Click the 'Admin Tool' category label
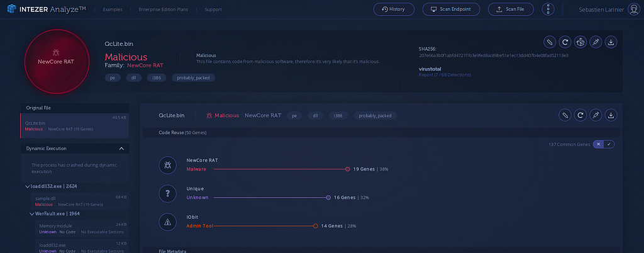This screenshot has height=253, width=644. pos(200,226)
